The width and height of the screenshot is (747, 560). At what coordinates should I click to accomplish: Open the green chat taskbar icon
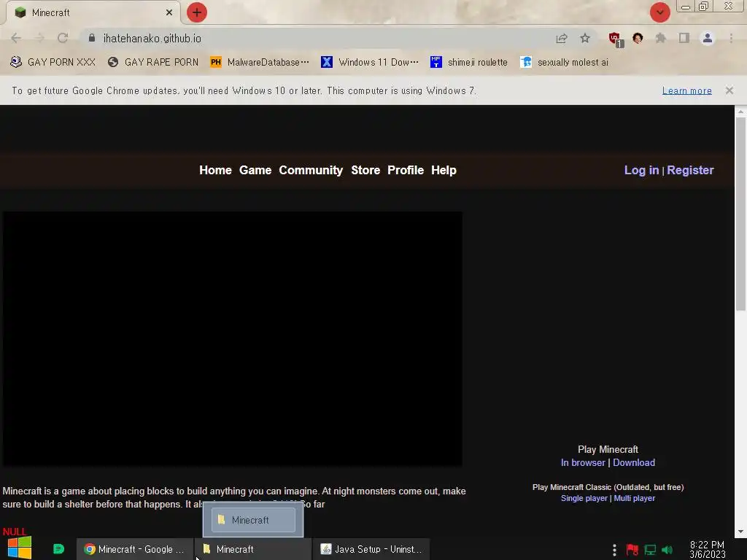pyautogui.click(x=58, y=549)
